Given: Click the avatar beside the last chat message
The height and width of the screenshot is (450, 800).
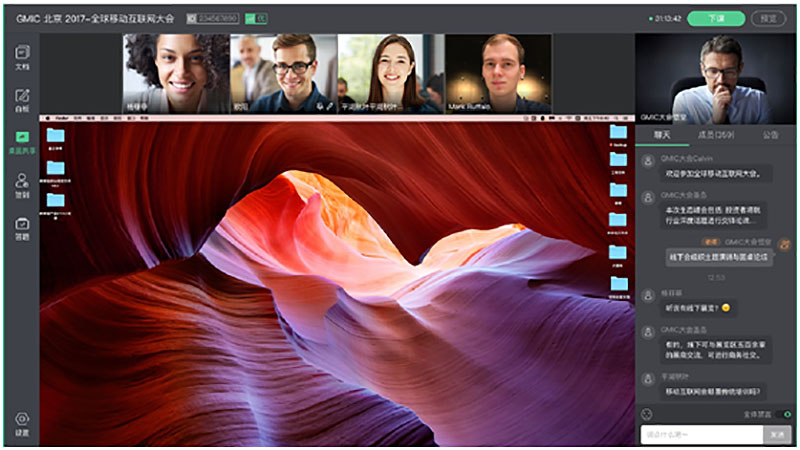Looking at the screenshot, I should click(648, 379).
